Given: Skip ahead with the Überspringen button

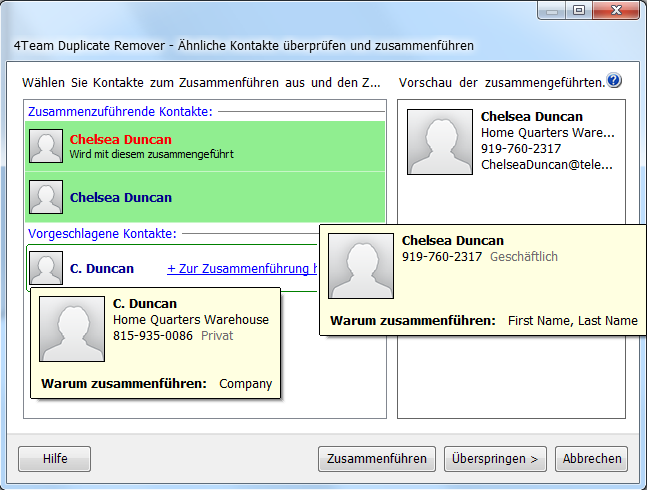Looking at the screenshot, I should (x=495, y=459).
